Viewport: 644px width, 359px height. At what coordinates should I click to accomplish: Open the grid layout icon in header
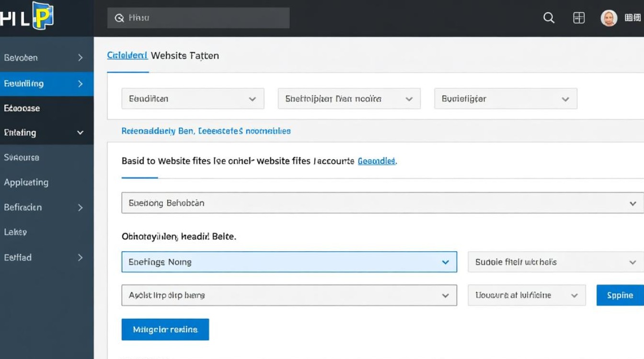pos(579,18)
